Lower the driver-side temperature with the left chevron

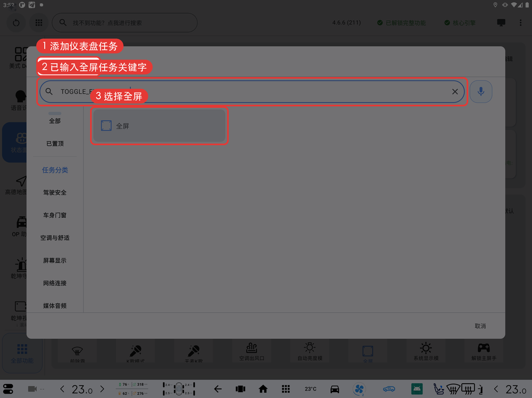point(62,389)
